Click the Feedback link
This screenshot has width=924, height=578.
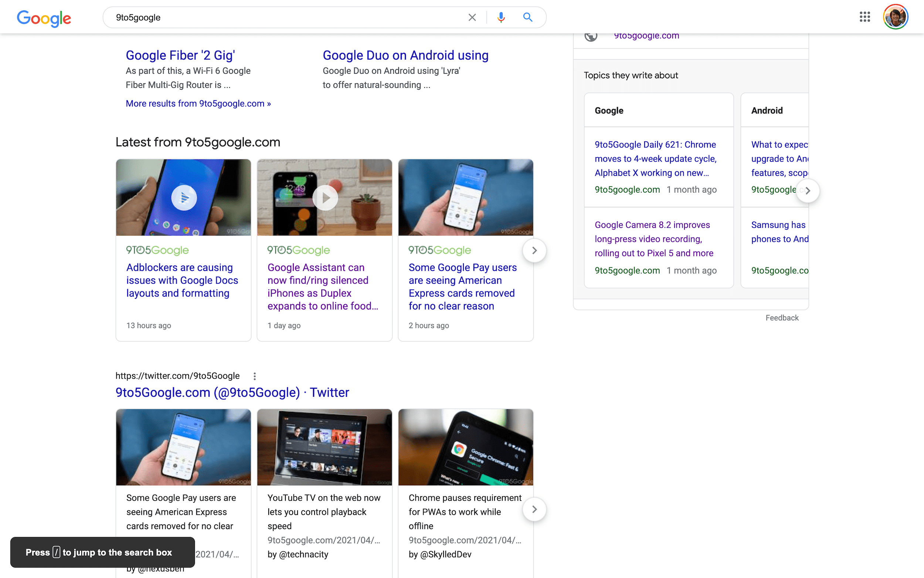(x=782, y=318)
